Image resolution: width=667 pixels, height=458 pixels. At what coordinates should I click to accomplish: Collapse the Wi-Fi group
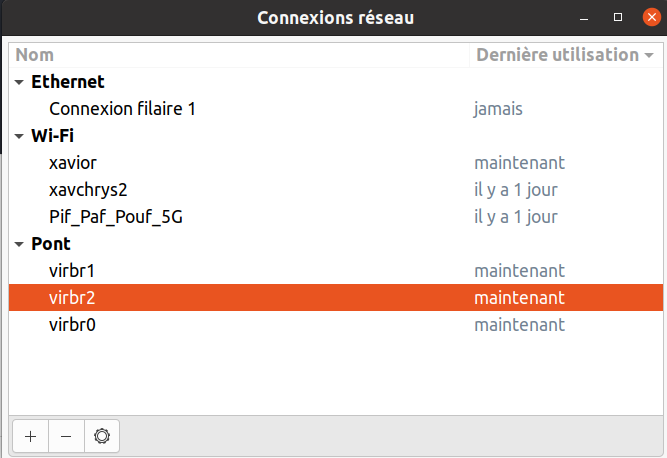(19, 136)
